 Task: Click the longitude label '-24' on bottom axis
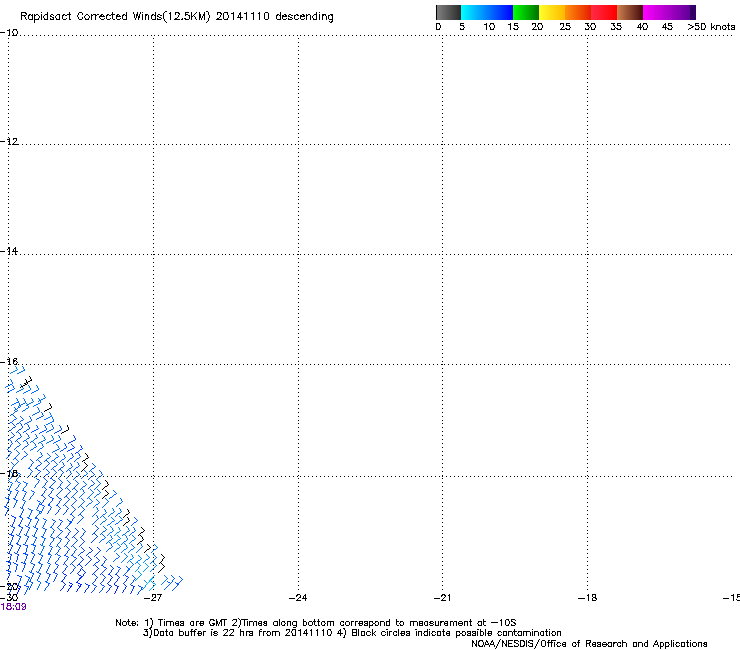click(x=298, y=598)
